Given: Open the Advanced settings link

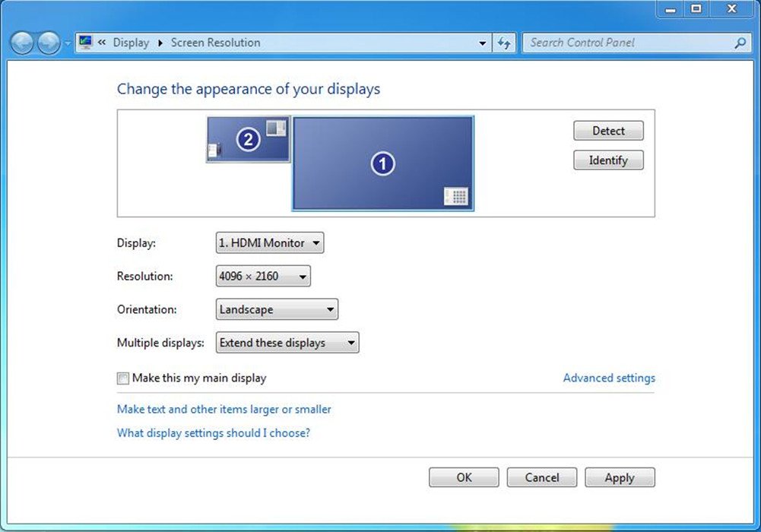Looking at the screenshot, I should (608, 378).
